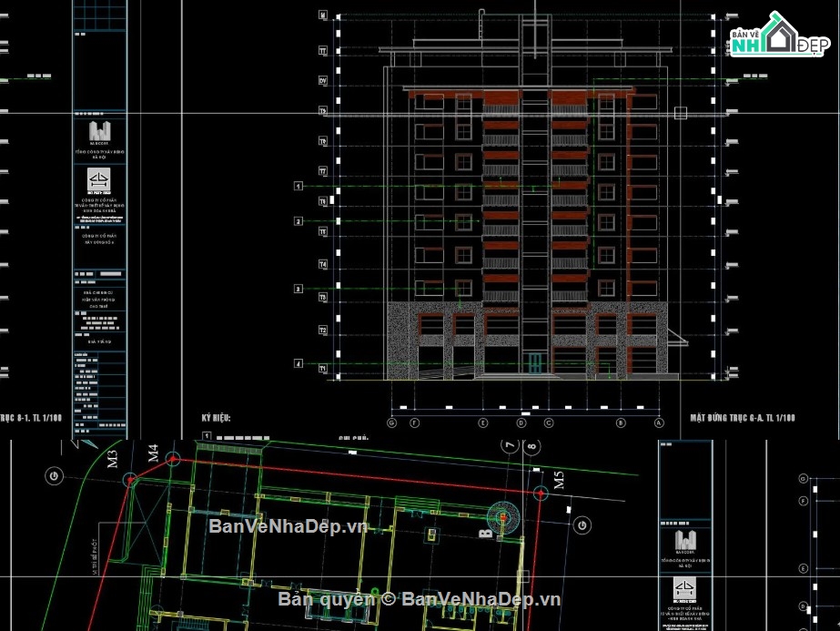
Task: Click grid bubble F below the elevation
Action: (x=415, y=423)
